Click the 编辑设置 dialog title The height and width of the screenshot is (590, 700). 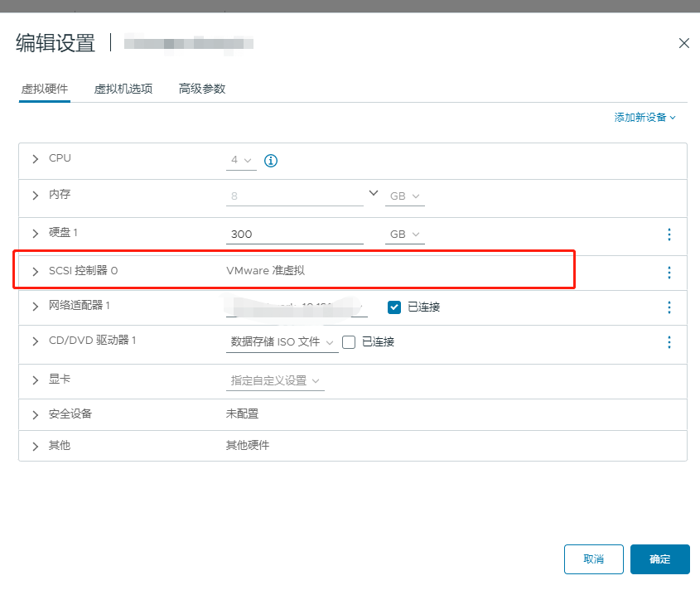click(56, 43)
